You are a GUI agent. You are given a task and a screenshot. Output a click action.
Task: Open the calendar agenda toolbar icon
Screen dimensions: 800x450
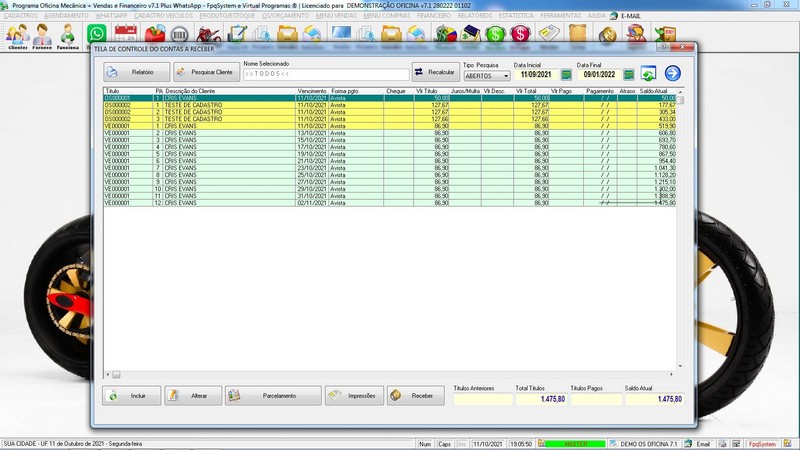(x=125, y=34)
